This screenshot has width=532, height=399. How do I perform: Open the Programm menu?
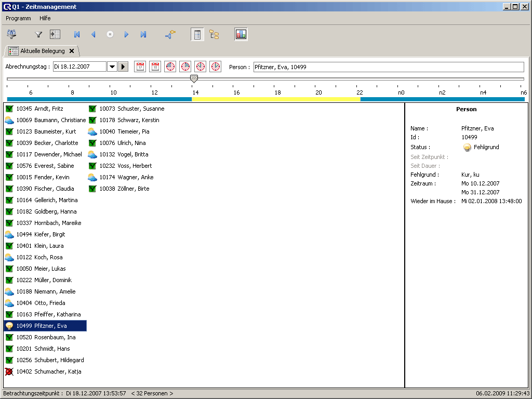point(18,18)
